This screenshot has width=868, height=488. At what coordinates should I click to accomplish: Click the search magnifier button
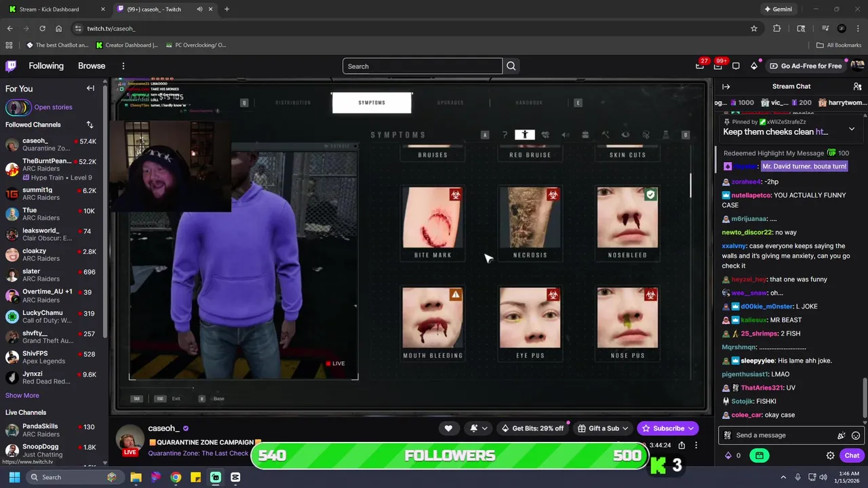(x=511, y=66)
